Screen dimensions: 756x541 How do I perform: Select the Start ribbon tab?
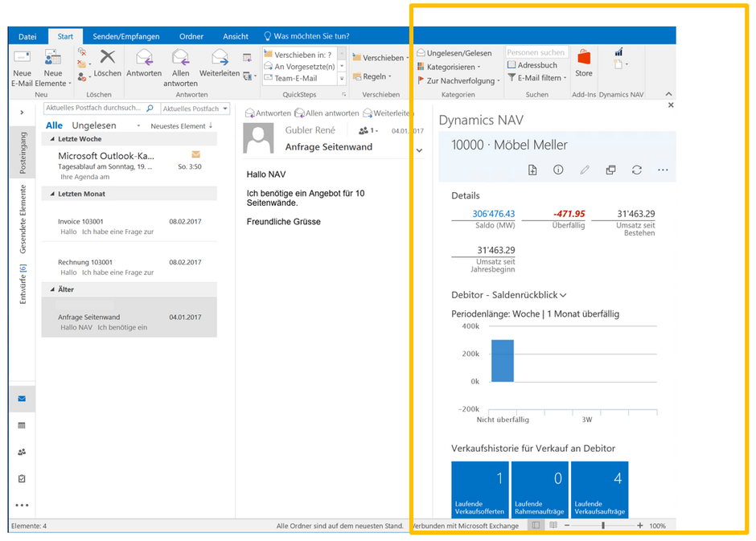65,36
